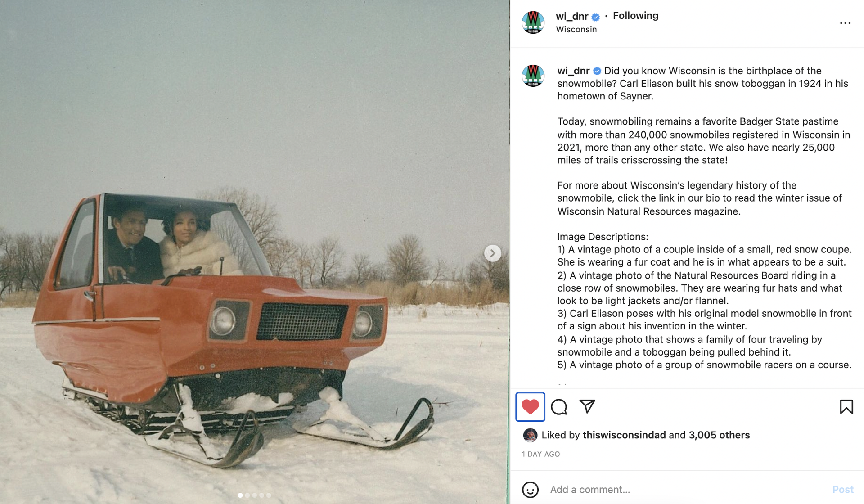The width and height of the screenshot is (864, 504).
Task: Click wi_dnr avatar in the post header
Action: [x=533, y=22]
